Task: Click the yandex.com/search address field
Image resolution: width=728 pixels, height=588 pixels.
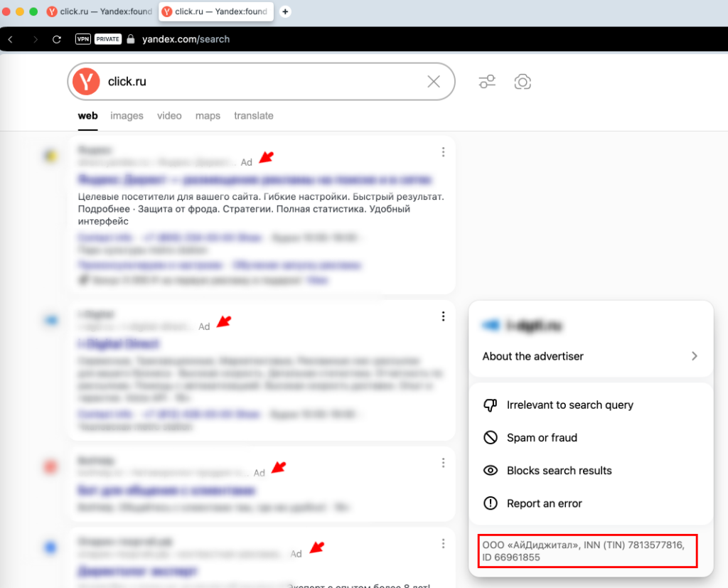Action: click(186, 39)
